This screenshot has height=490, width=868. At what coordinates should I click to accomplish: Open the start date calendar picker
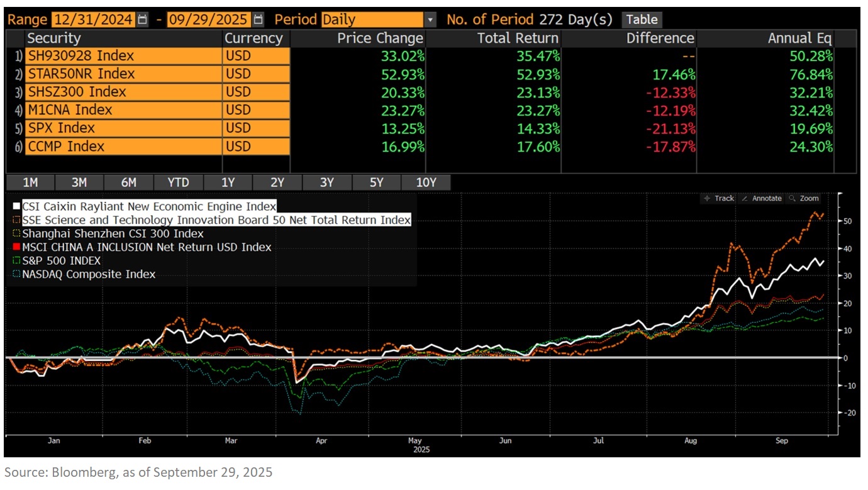(x=143, y=19)
